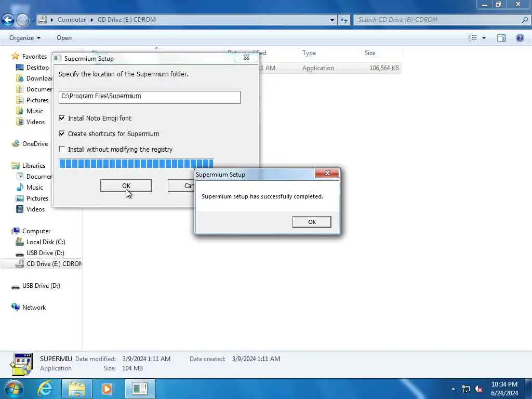Click the OK button in the Supermium Setup installer window
Image resolution: width=532 pixels, height=399 pixels.
(x=126, y=185)
